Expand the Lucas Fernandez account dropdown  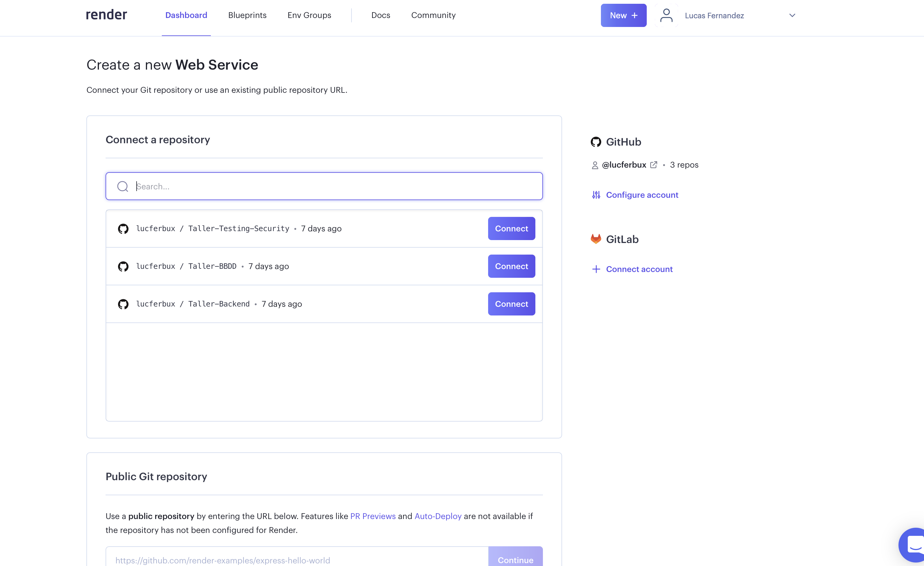click(792, 15)
